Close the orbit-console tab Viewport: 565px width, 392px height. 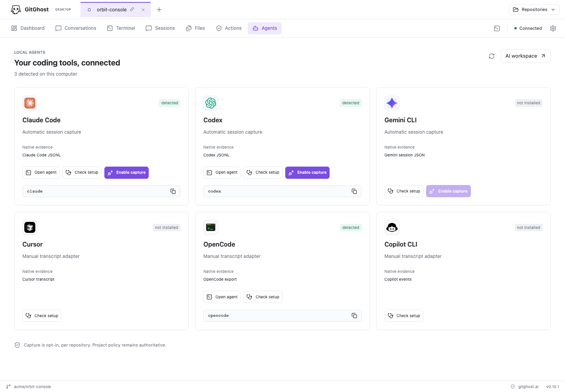click(x=143, y=10)
